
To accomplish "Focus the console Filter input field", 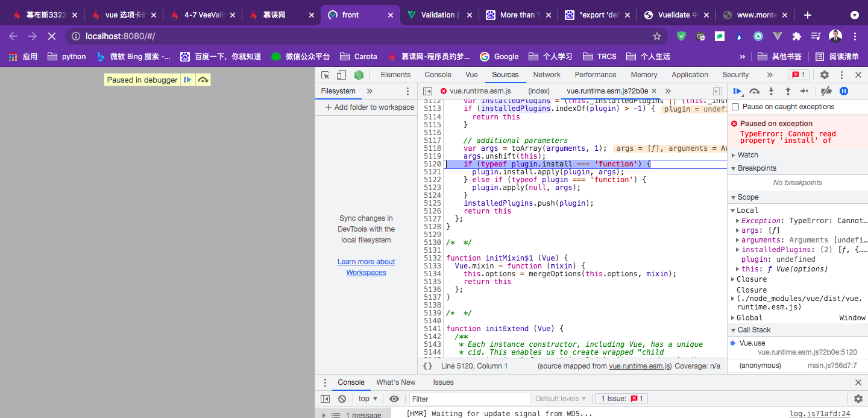I will click(469, 399).
